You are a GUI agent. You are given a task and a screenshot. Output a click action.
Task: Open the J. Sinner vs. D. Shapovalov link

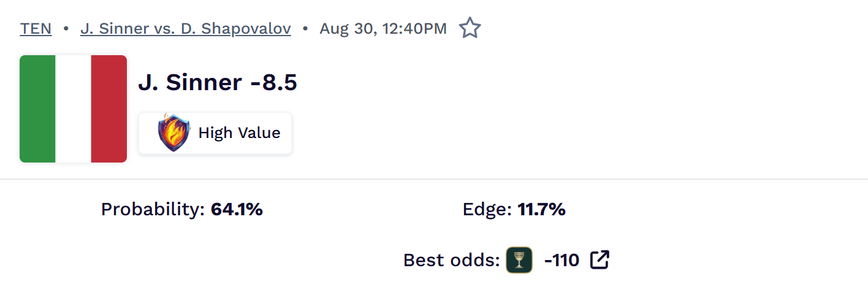click(186, 29)
